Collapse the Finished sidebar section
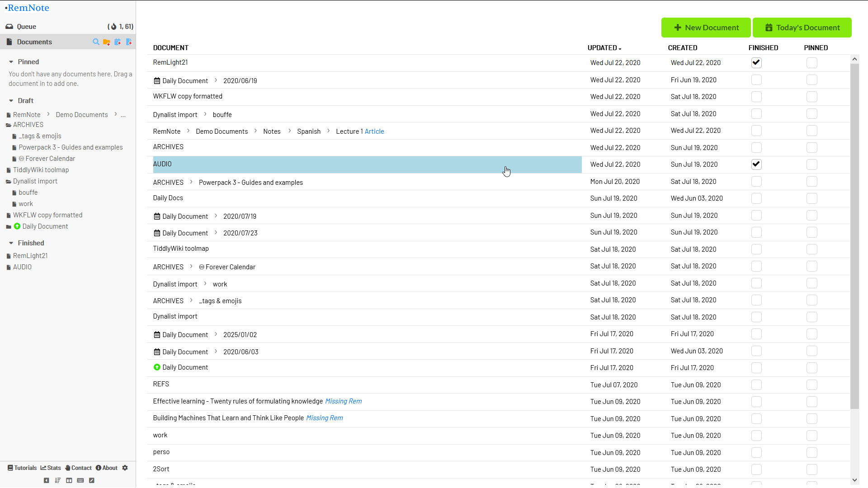 11,243
